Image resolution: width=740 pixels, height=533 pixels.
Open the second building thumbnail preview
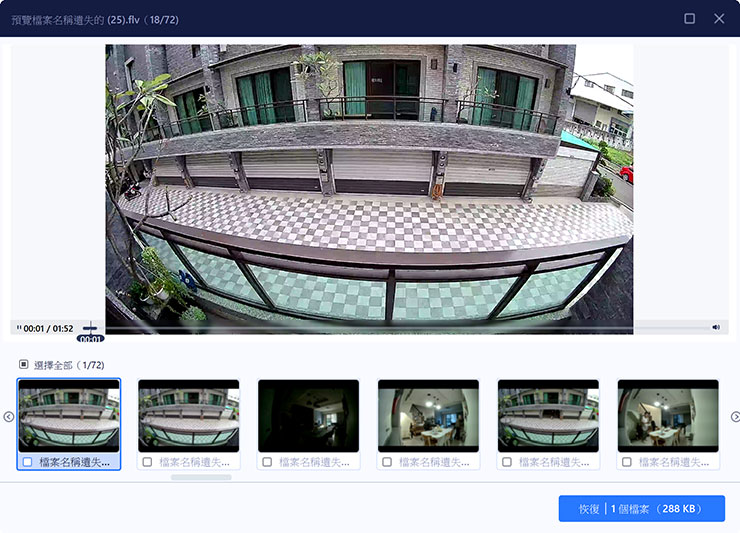click(188, 415)
